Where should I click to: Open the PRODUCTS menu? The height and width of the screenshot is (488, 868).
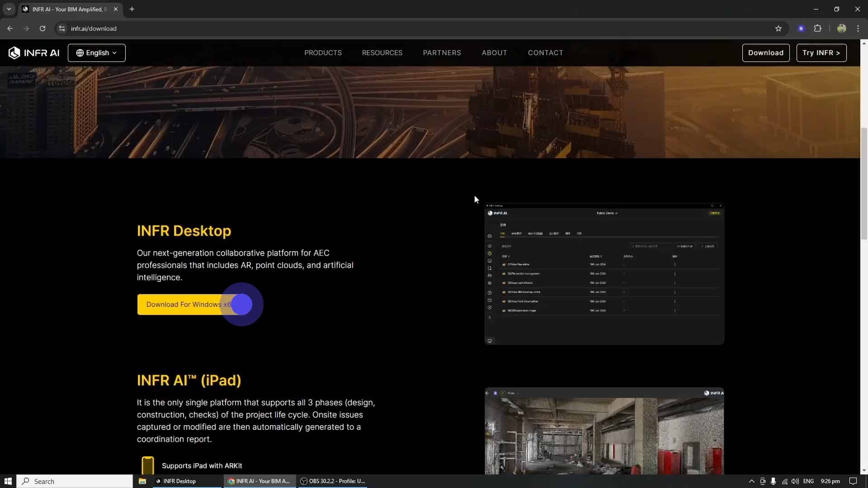[323, 53]
